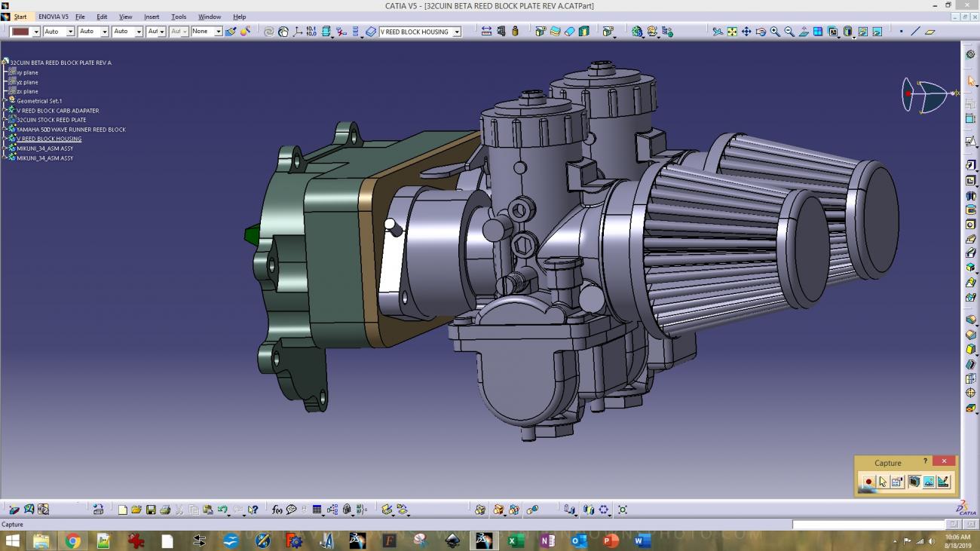Click the Plane tool icon

click(x=929, y=32)
